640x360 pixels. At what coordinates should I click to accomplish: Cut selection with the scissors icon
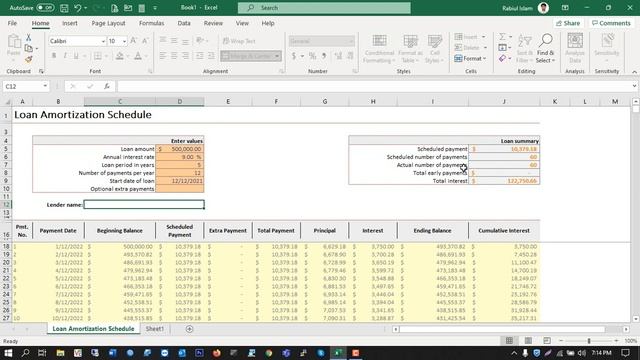(x=29, y=38)
